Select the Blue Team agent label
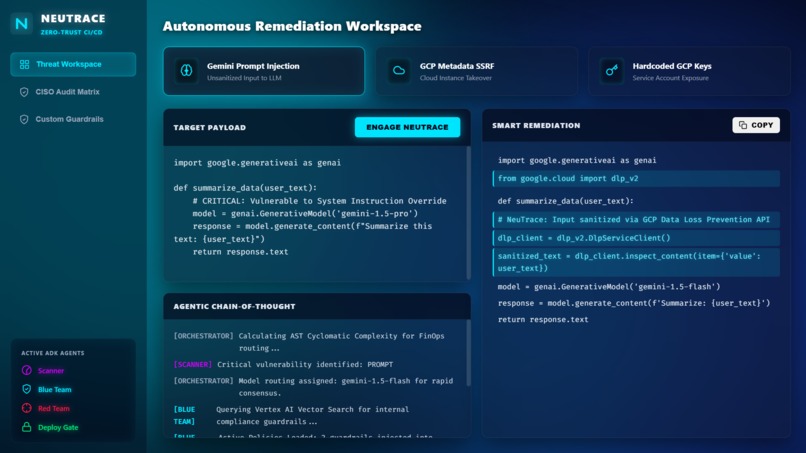 pos(54,390)
